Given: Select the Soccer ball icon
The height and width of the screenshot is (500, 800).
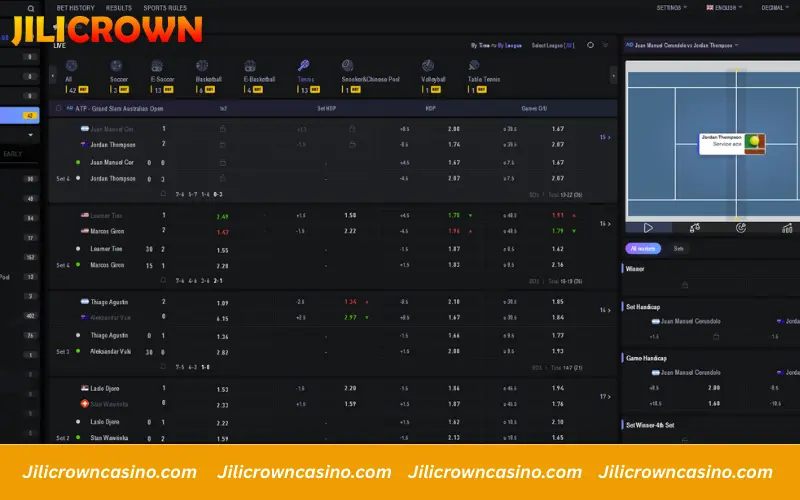Looking at the screenshot, I should pyautogui.click(x=116, y=65).
